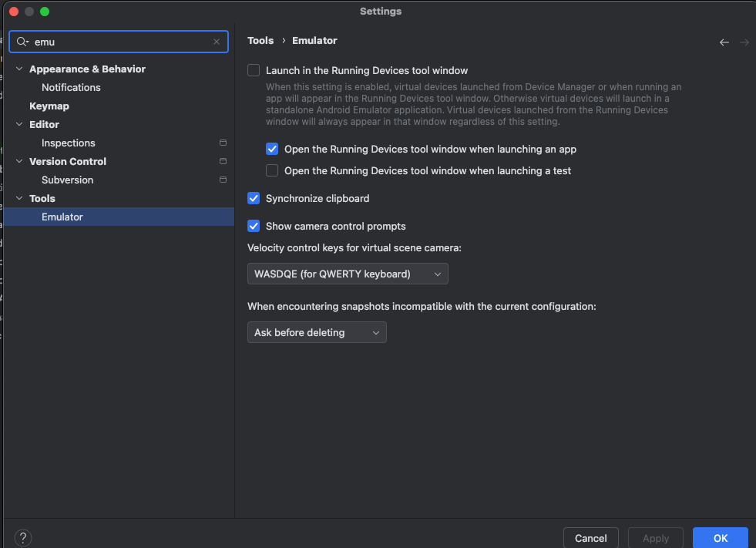Image resolution: width=756 pixels, height=548 pixels.
Task: Click the Cancel button
Action: 590,538
